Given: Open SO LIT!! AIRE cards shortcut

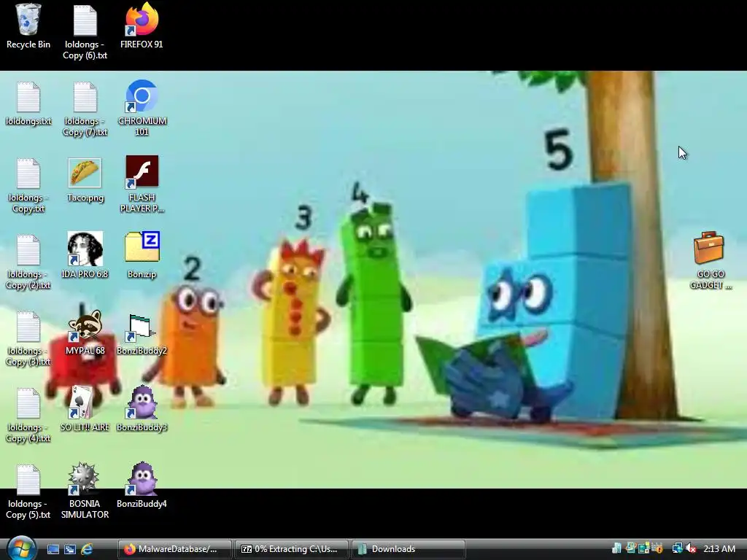Looking at the screenshot, I should click(85, 409).
